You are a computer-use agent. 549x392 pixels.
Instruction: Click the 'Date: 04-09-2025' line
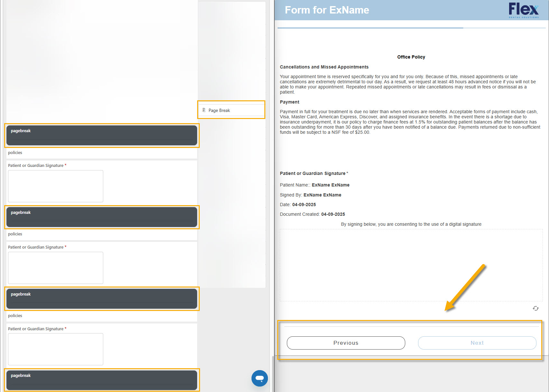[x=298, y=205]
